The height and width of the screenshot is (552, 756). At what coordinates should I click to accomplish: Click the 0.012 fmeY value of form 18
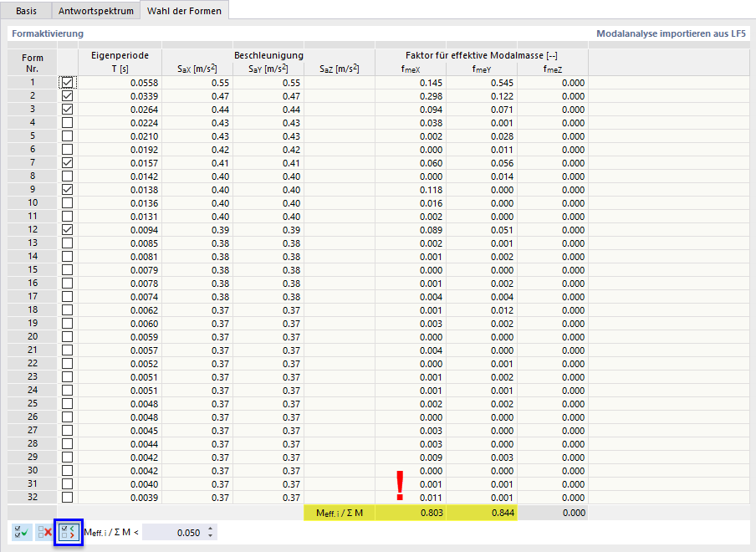click(x=482, y=310)
